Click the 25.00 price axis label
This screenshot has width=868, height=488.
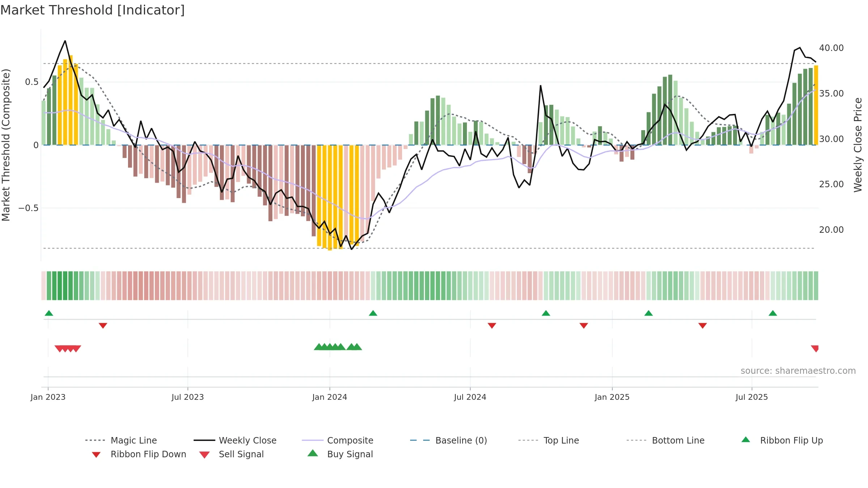[831, 184]
